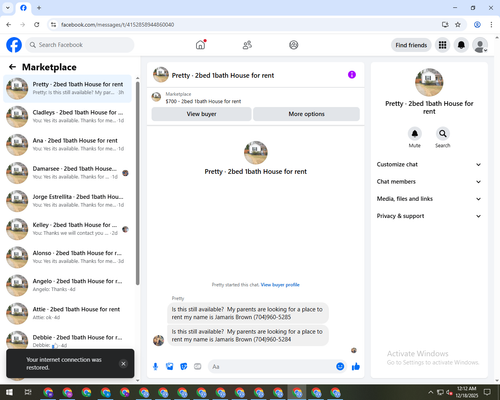The height and width of the screenshot is (400, 500).
Task: Open the $700 Marketplace listing banner
Action: [255, 98]
